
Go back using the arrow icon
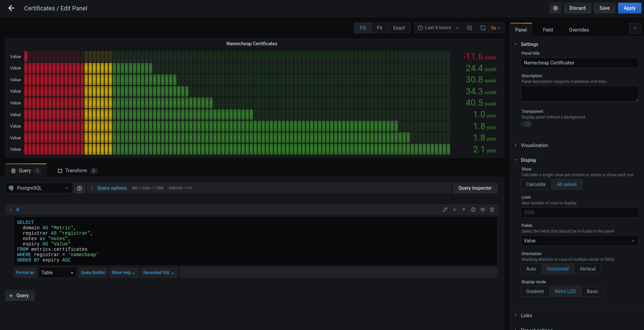tap(11, 8)
